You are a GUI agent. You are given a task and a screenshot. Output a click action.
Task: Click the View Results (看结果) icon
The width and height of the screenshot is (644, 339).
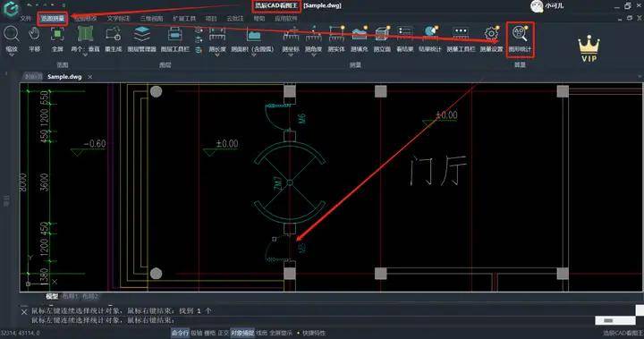[404, 33]
